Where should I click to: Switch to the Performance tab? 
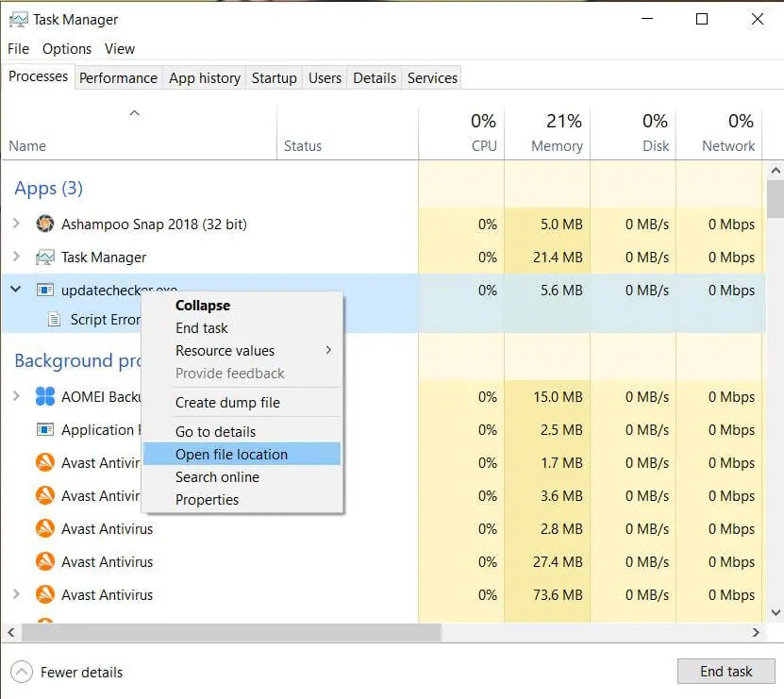119,78
